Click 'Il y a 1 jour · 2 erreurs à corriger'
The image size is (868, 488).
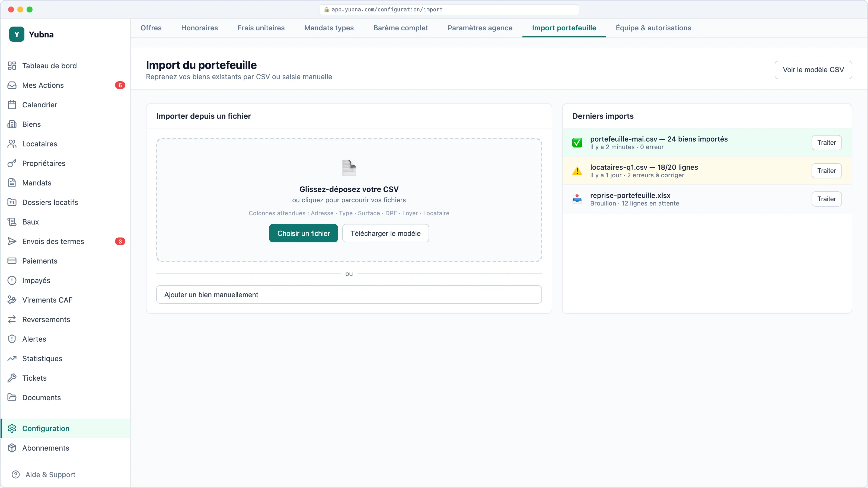click(637, 175)
